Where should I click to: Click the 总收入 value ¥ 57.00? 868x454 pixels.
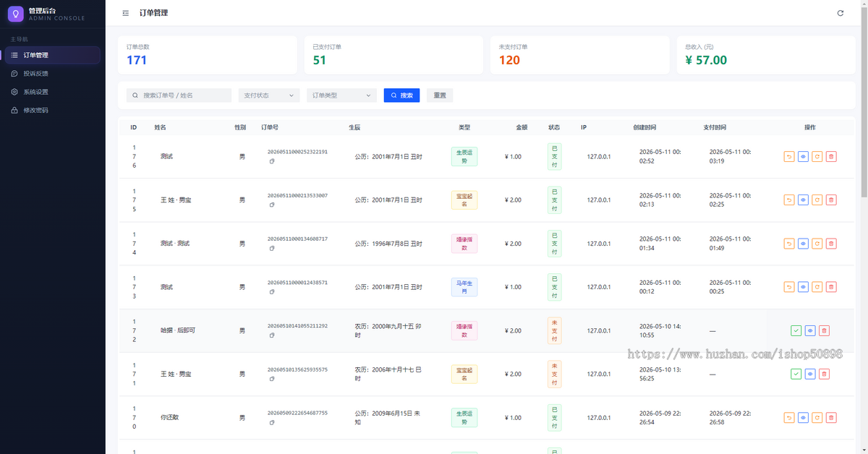click(x=706, y=60)
